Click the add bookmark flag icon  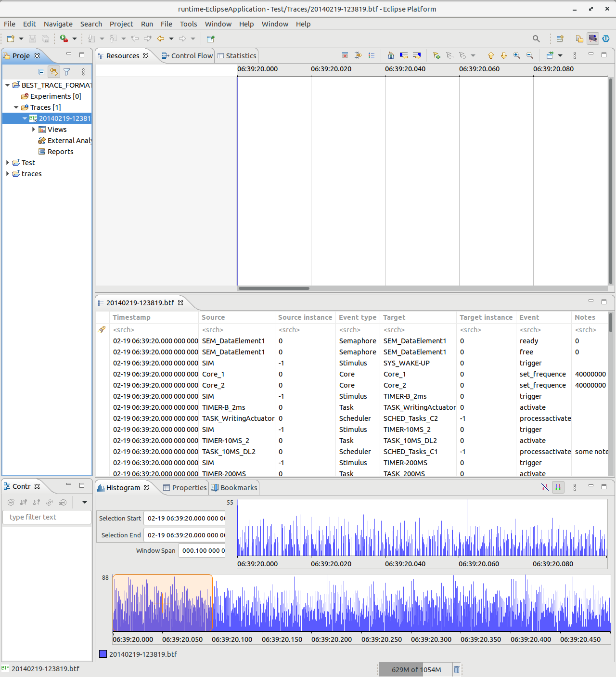(436, 56)
